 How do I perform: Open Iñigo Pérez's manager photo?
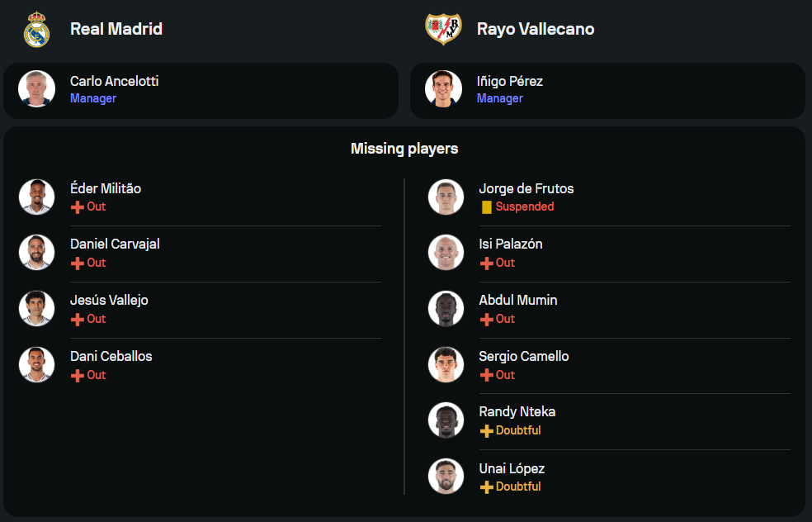444,89
